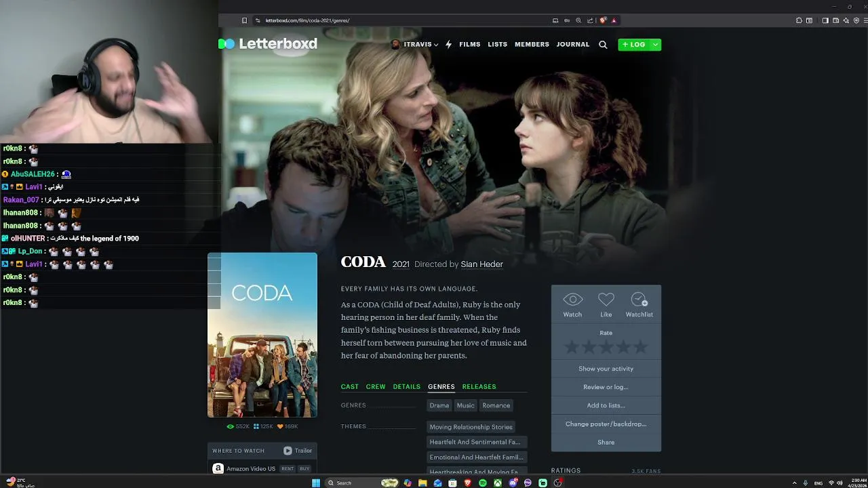The height and width of the screenshot is (488, 868).
Task: Click Share in the actions panel
Action: click(606, 442)
